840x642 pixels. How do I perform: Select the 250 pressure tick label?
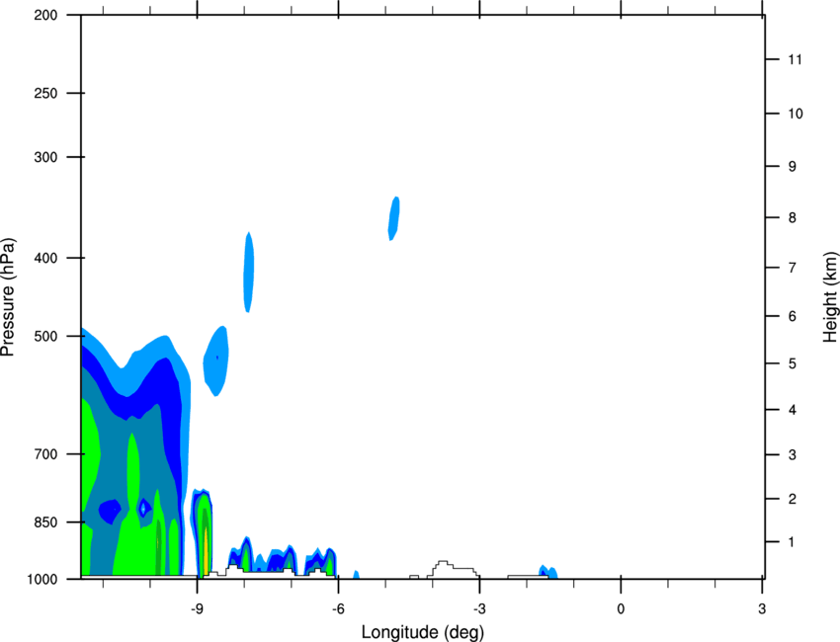click(x=45, y=93)
